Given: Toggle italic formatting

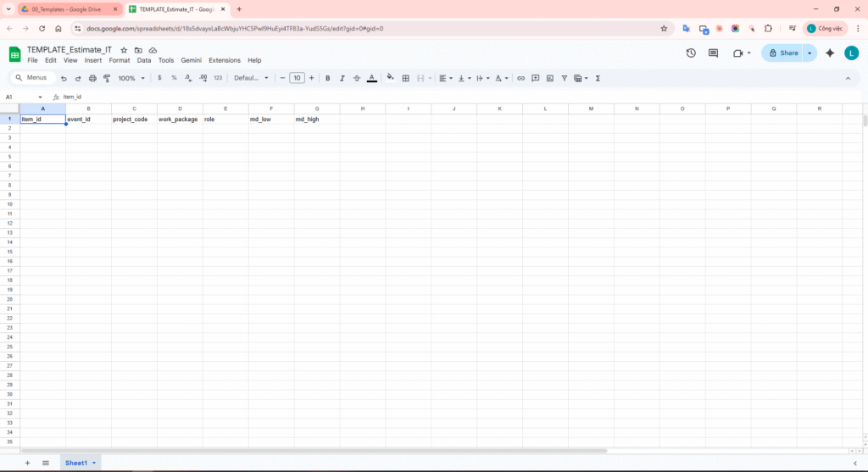Looking at the screenshot, I should (x=342, y=78).
